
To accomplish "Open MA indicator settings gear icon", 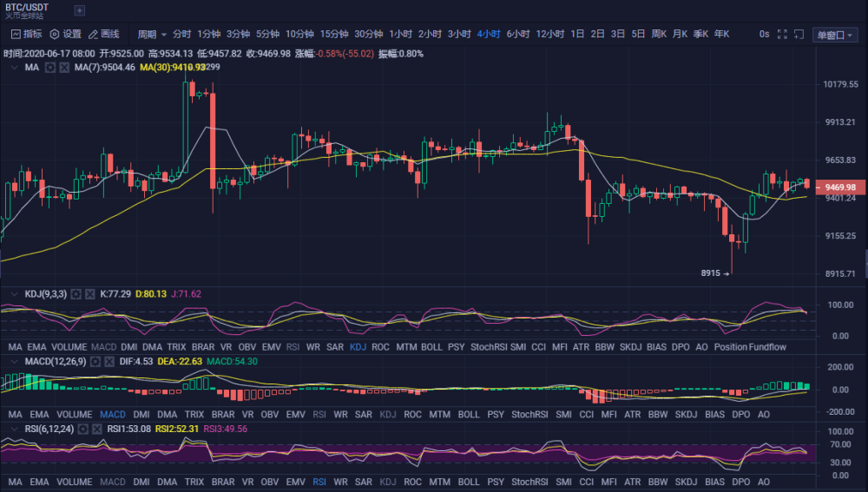I will (49, 68).
